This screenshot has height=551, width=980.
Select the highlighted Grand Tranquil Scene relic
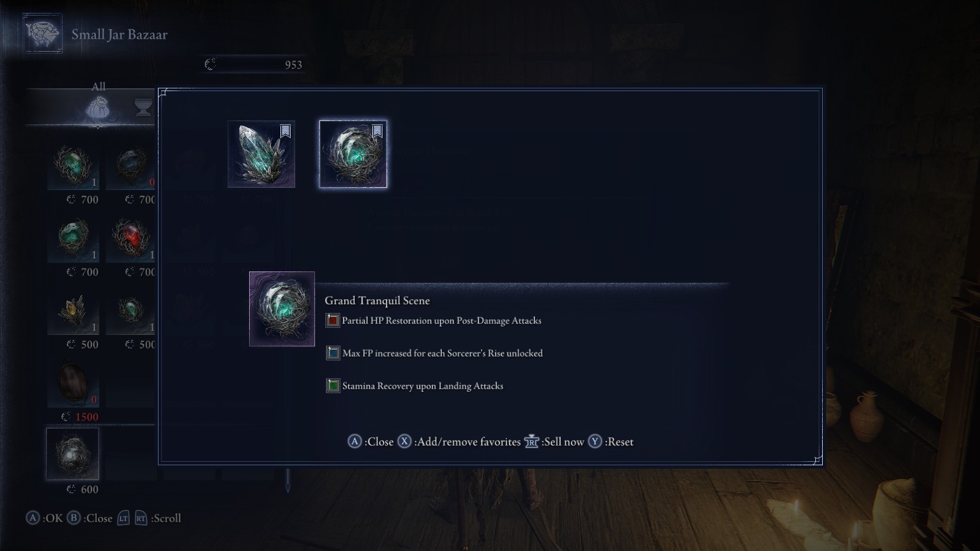(353, 154)
